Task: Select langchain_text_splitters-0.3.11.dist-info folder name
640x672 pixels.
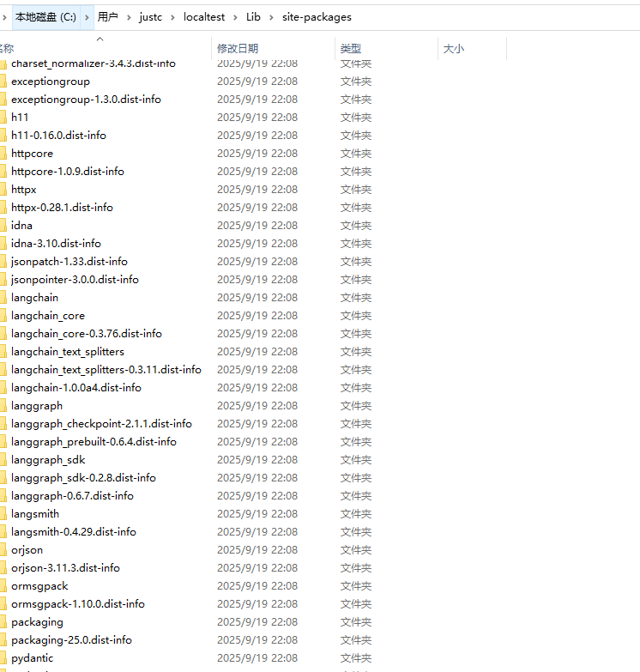Action: coord(106,369)
